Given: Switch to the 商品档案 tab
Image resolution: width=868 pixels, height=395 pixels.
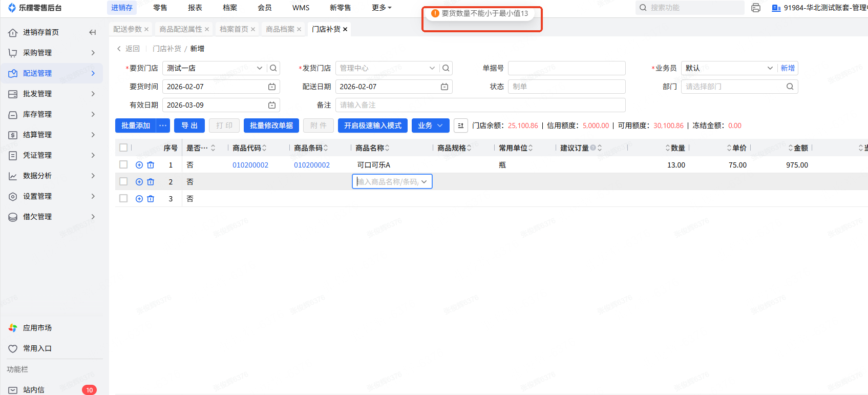Looking at the screenshot, I should [x=280, y=29].
